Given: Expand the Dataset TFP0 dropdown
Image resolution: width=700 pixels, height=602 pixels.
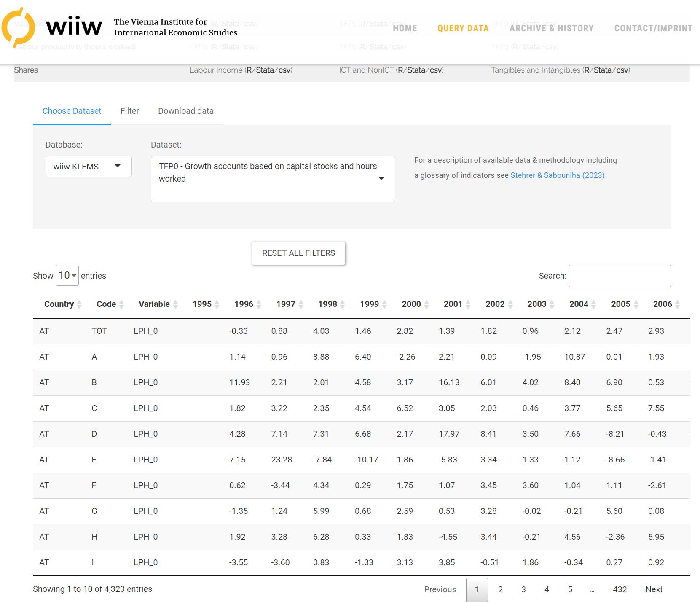Looking at the screenshot, I should [x=273, y=179].
